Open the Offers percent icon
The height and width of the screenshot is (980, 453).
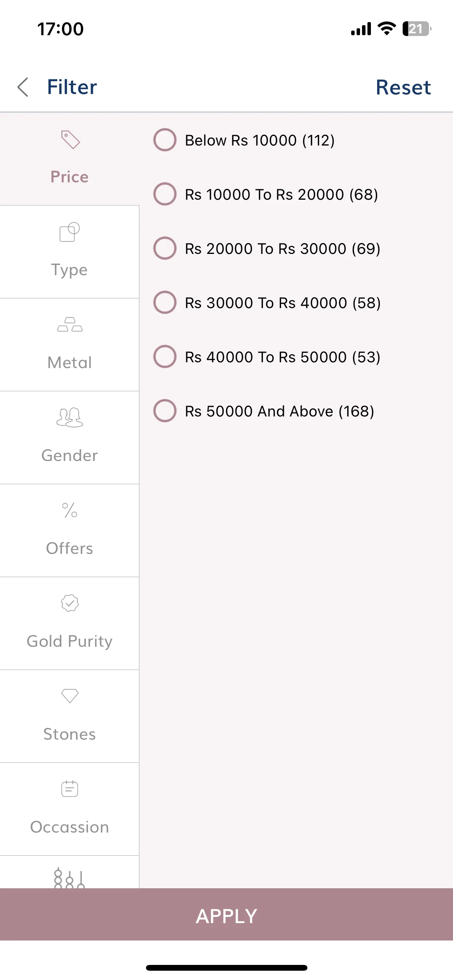click(x=70, y=510)
